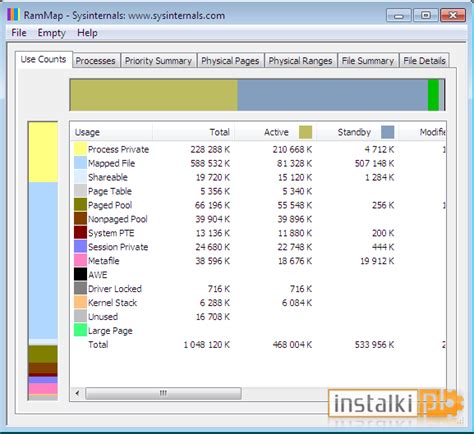Select the Driver Locked row label
The height and width of the screenshot is (434, 474).
click(115, 289)
